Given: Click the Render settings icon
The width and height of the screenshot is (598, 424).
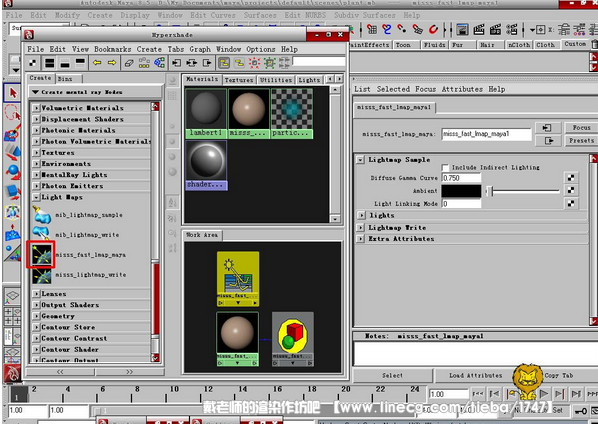Looking at the screenshot, I should 511,29.
